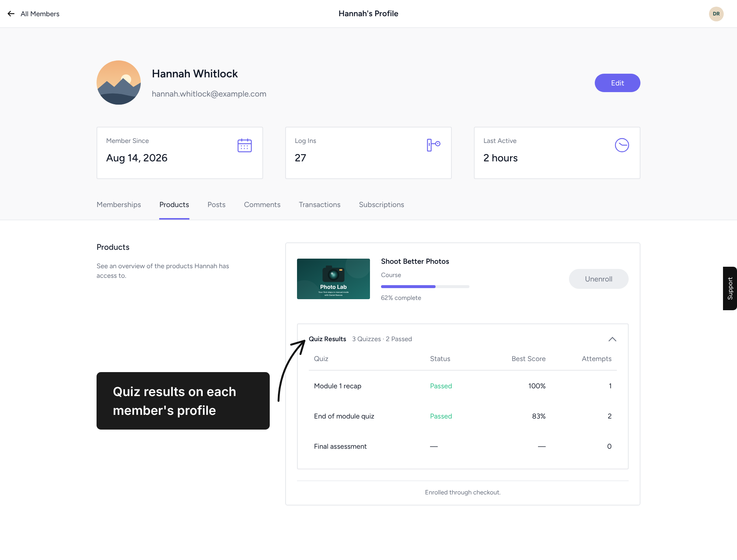Return to All Members link
The width and height of the screenshot is (737, 560).
(40, 14)
